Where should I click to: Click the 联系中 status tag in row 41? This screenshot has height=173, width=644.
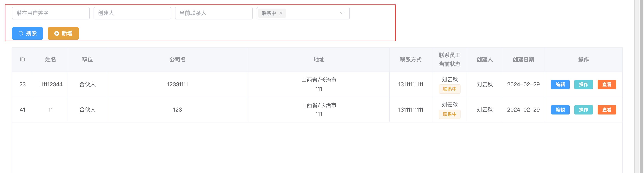click(450, 114)
